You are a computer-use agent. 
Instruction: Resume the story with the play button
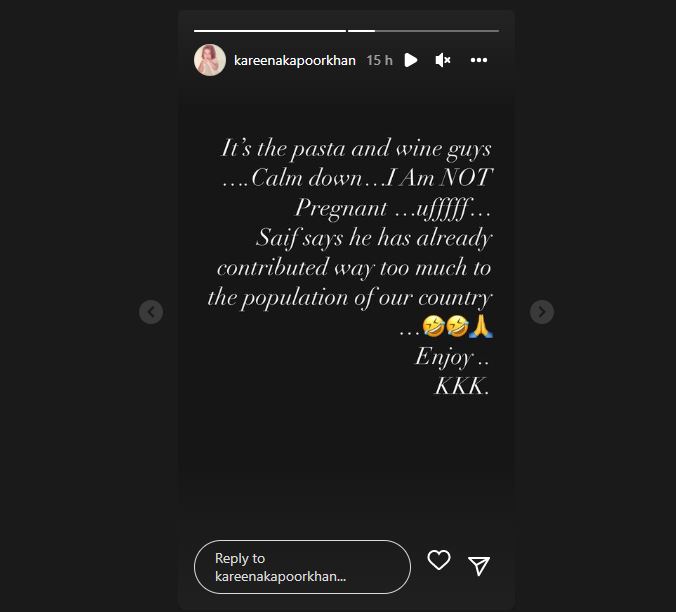pyautogui.click(x=410, y=60)
